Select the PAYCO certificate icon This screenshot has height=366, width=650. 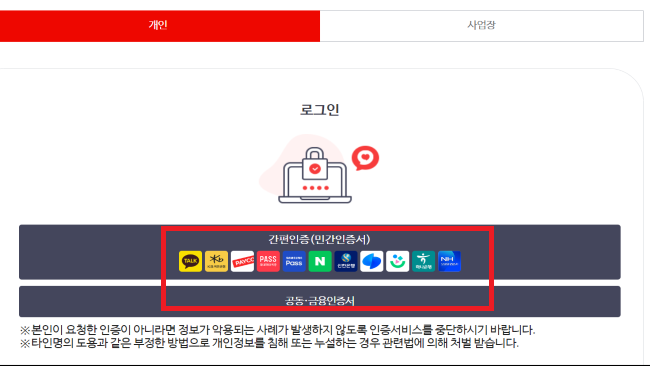[x=242, y=261]
